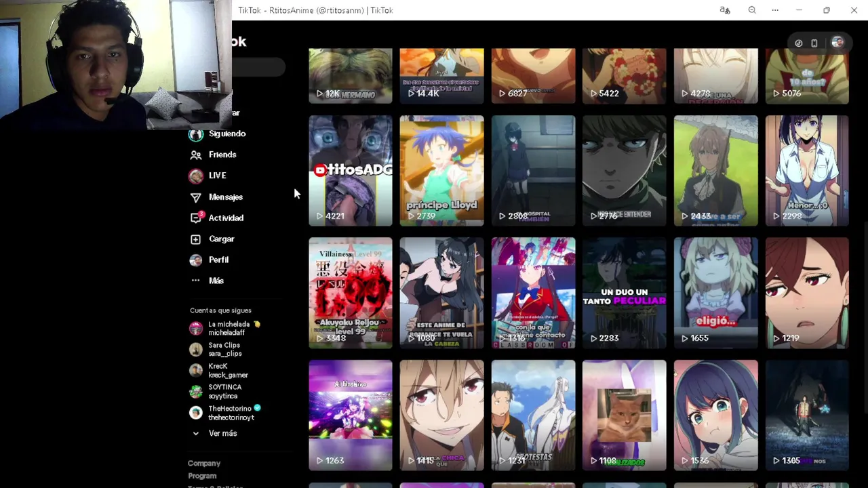Open the Más three-dots icon in sidebar

pos(195,281)
